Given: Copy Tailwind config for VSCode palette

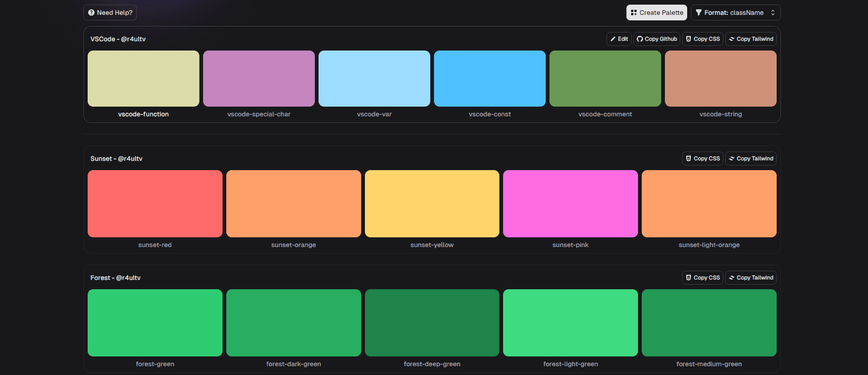Looking at the screenshot, I should [x=751, y=39].
